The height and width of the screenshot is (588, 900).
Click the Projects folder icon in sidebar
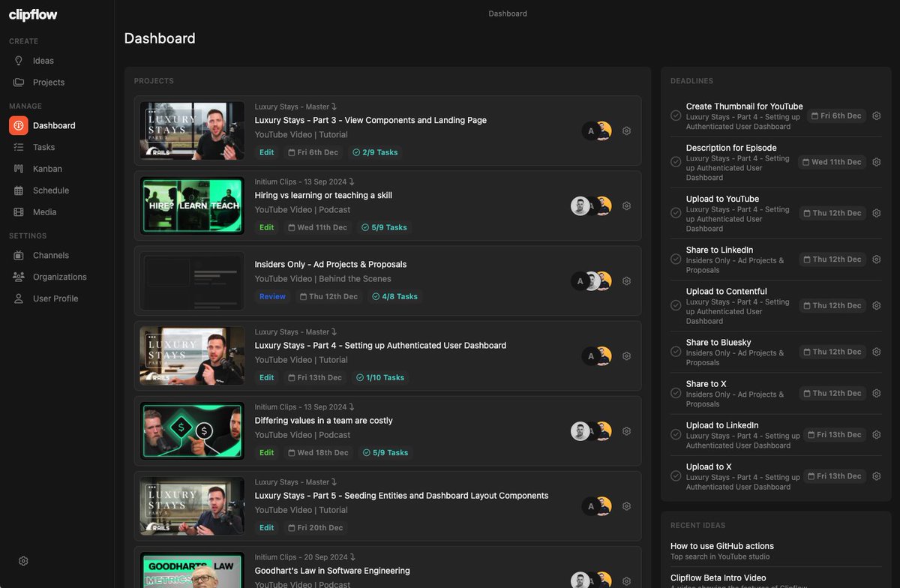point(19,82)
